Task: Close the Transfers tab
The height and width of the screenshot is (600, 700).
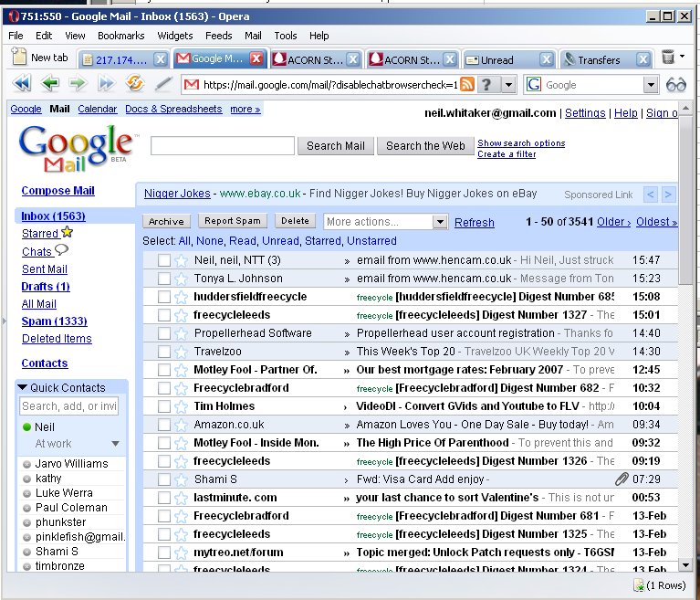Action: [x=643, y=59]
